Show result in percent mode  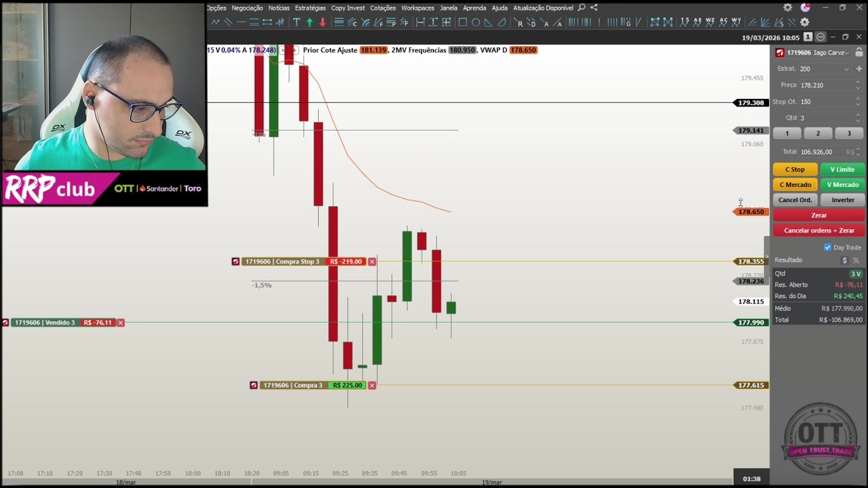tap(856, 260)
